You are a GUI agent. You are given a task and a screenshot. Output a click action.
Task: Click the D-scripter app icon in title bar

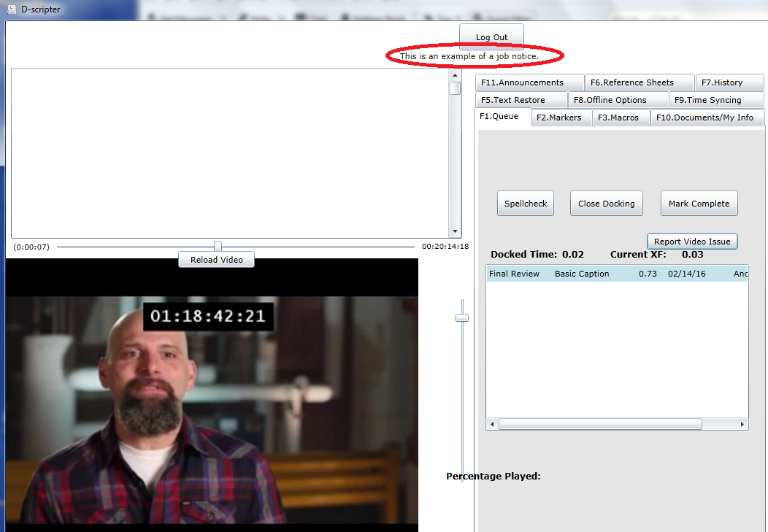[11, 9]
